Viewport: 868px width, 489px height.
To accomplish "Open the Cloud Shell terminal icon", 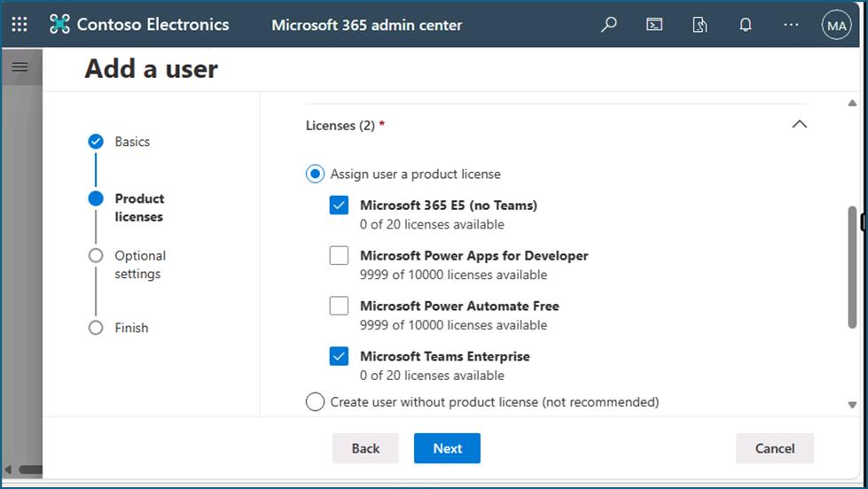I will (654, 25).
